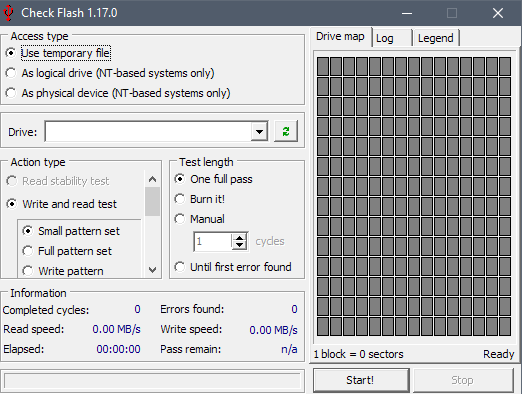Click the Read speed '0.00 MB/s' value
The image size is (523, 394).
116,329
